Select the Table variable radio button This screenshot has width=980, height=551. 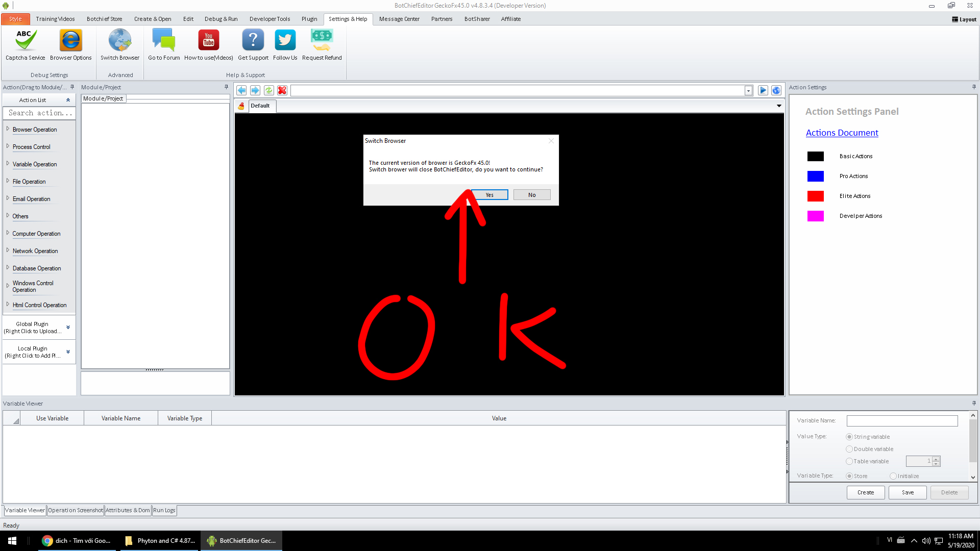pos(849,461)
